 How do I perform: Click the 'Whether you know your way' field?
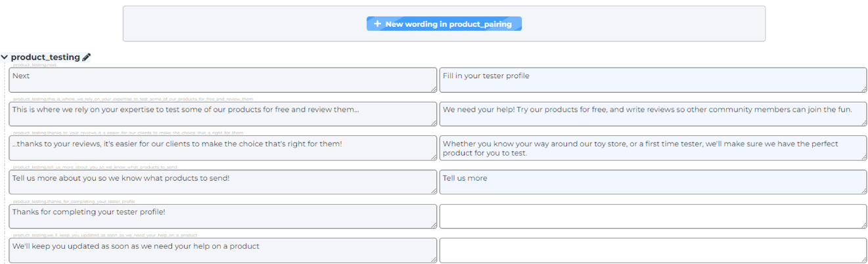tap(652, 148)
